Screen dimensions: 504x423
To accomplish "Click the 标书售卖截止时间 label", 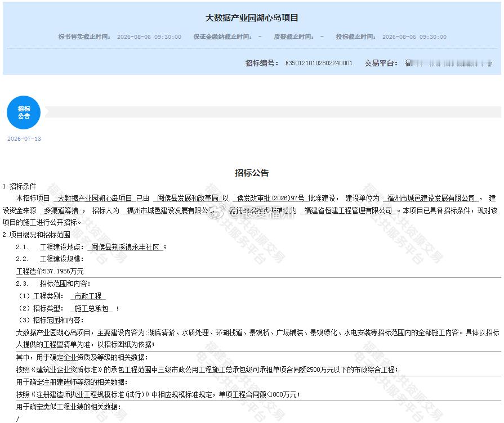I will pos(84,37).
